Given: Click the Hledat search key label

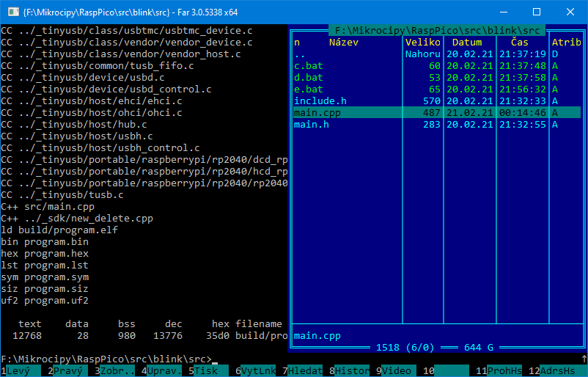Looking at the screenshot, I should coord(304,371).
